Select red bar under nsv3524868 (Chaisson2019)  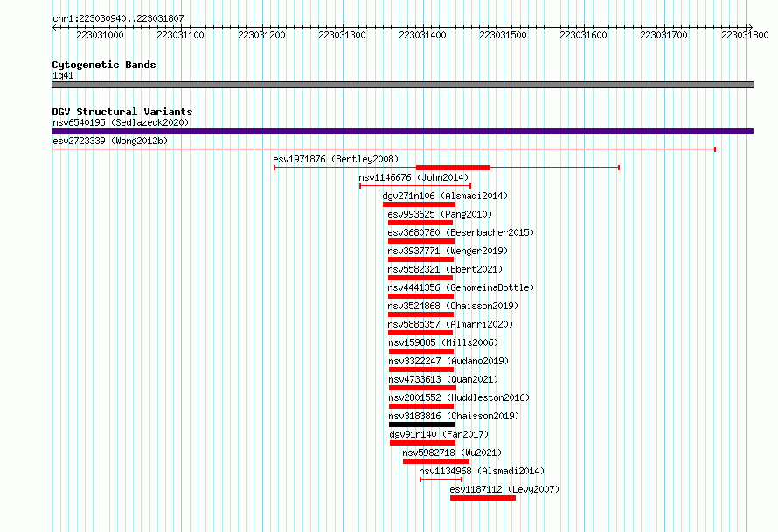pos(420,314)
